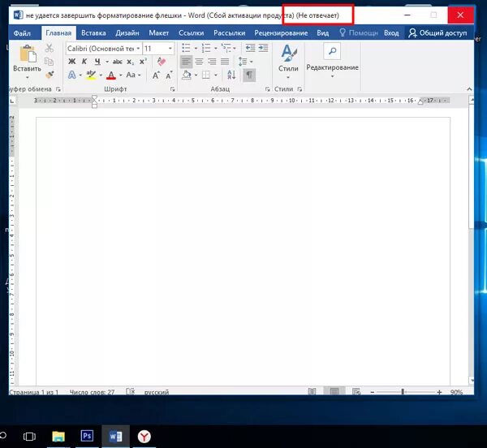Increase font size with large A
The width and height of the screenshot is (487, 448).
(x=156, y=75)
